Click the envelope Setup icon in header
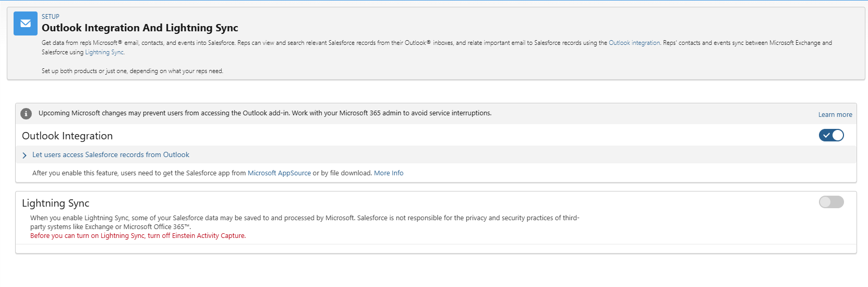 coord(25,23)
